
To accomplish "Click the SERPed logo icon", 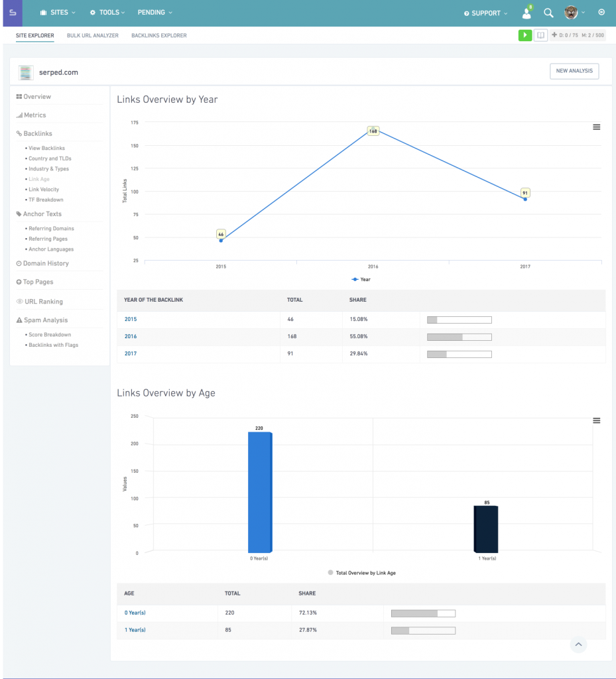I will pos(13,13).
